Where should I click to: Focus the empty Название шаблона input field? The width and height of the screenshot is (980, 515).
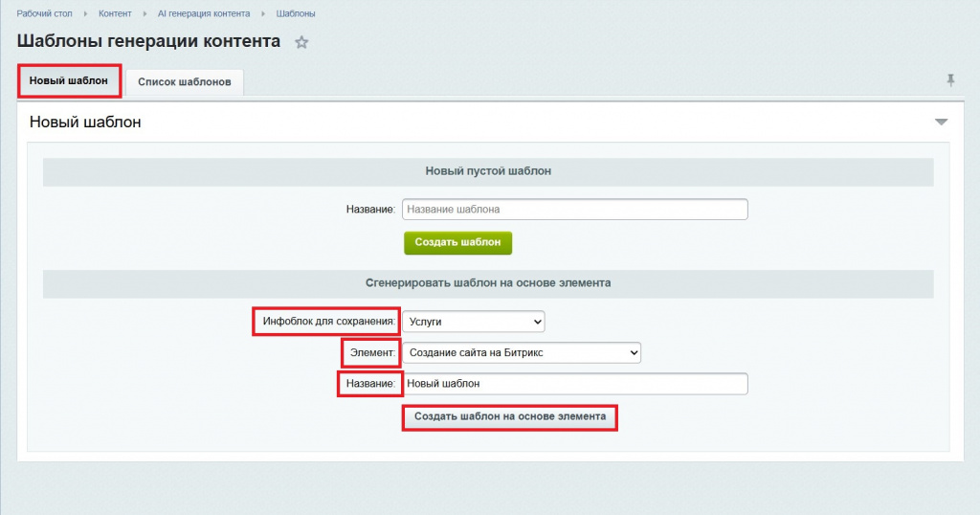click(574, 209)
